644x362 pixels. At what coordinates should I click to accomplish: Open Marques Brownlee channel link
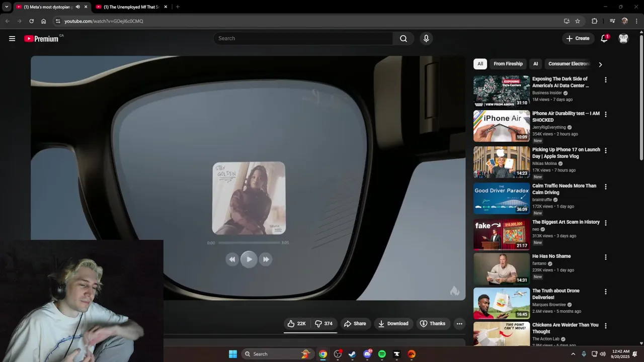[x=549, y=305]
